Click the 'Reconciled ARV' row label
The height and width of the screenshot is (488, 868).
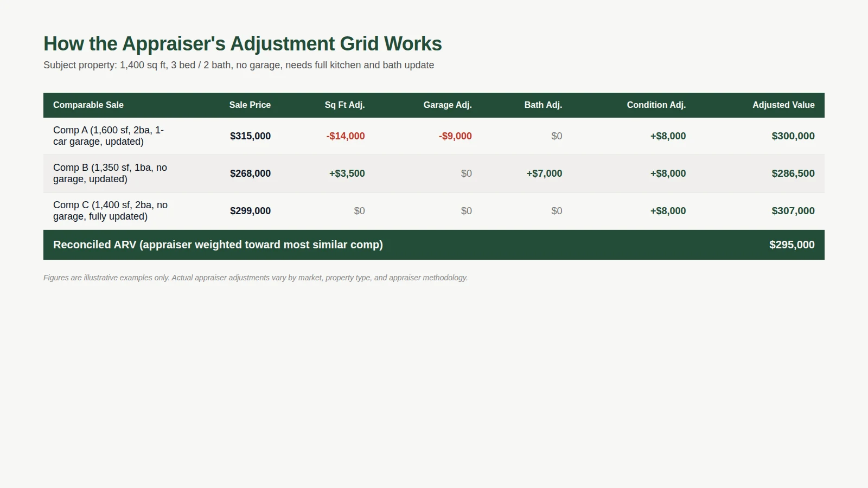pos(218,245)
